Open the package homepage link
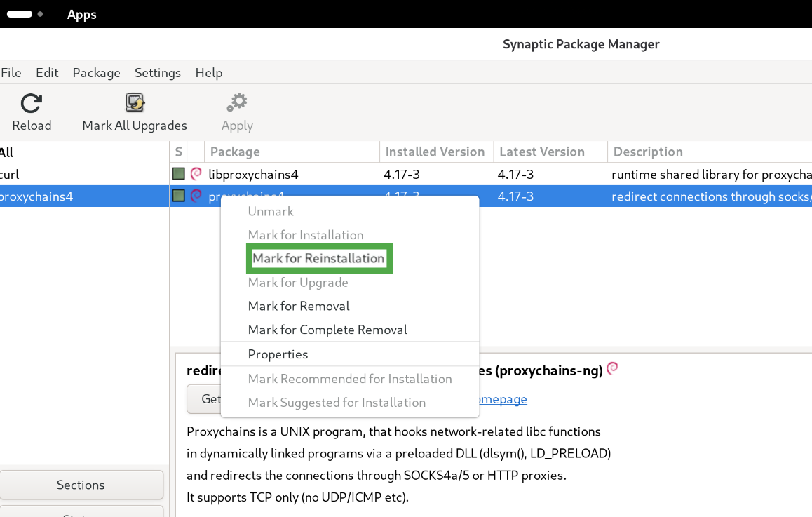The width and height of the screenshot is (812, 517). [x=503, y=399]
